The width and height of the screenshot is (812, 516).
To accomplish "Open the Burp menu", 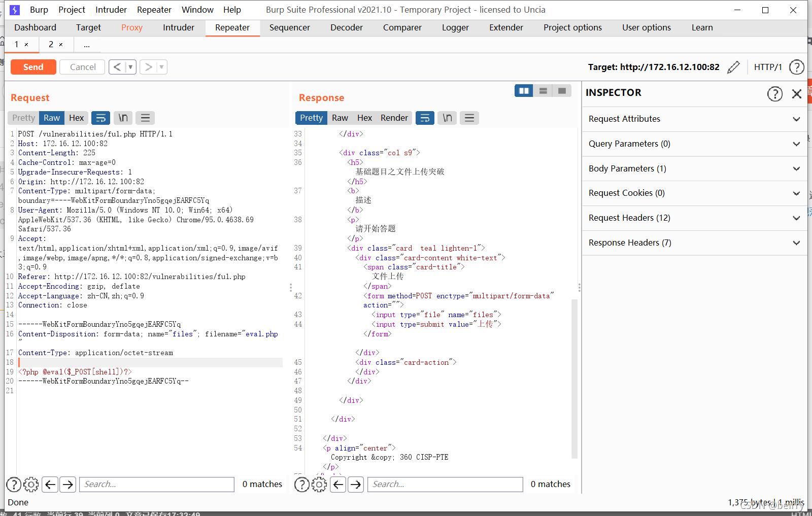I will (x=39, y=10).
